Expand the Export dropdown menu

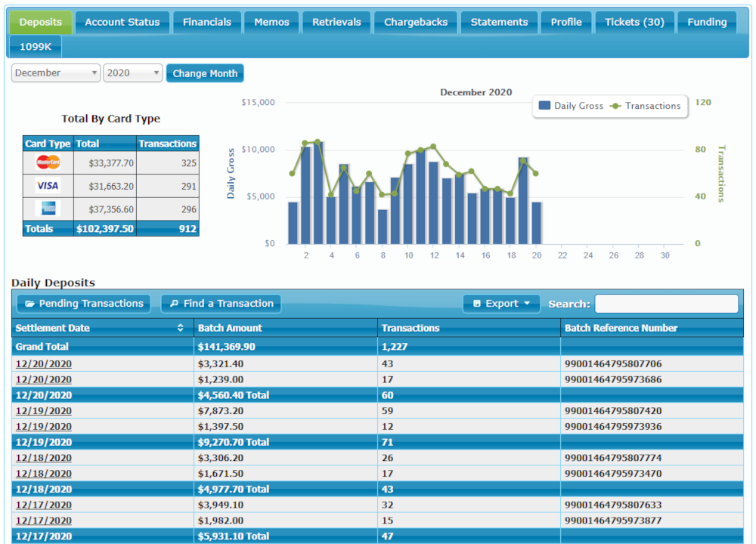(501, 304)
